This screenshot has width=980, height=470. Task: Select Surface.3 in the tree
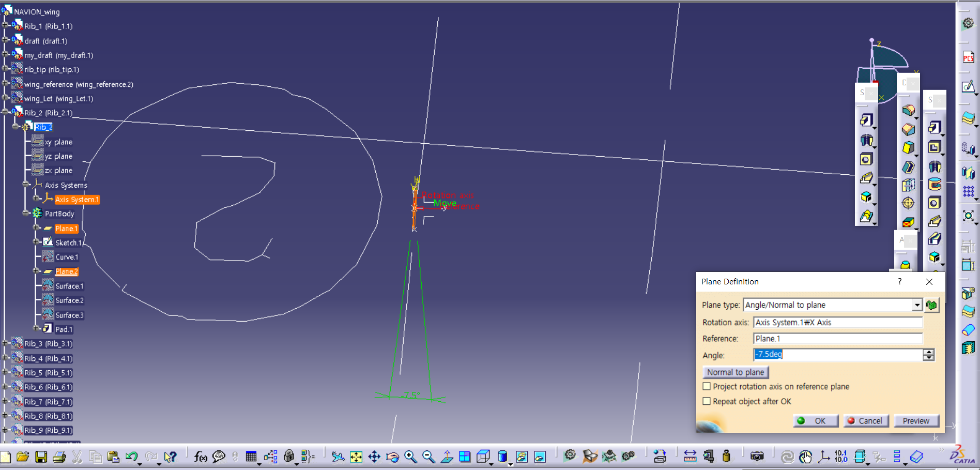[x=69, y=315]
